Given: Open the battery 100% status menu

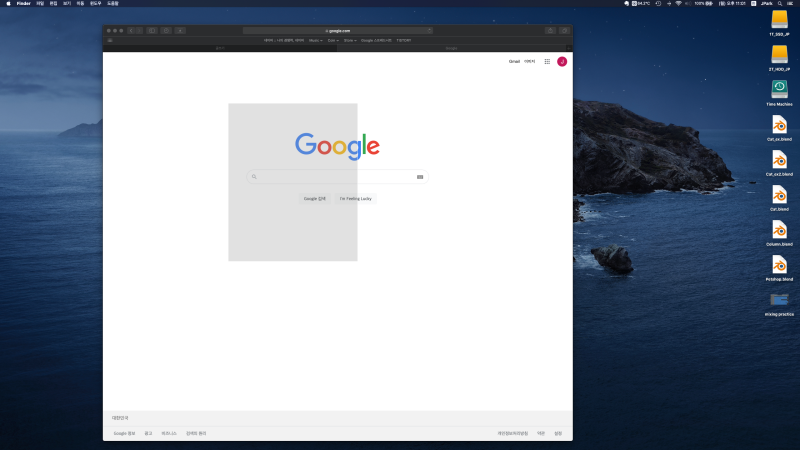Looking at the screenshot, I should coord(704,4).
